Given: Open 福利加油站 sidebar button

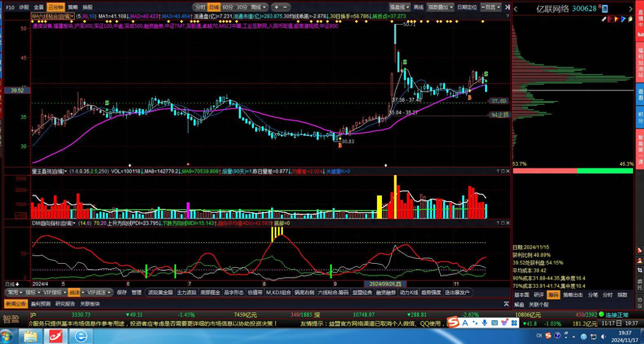Looking at the screenshot, I should [640, 62].
